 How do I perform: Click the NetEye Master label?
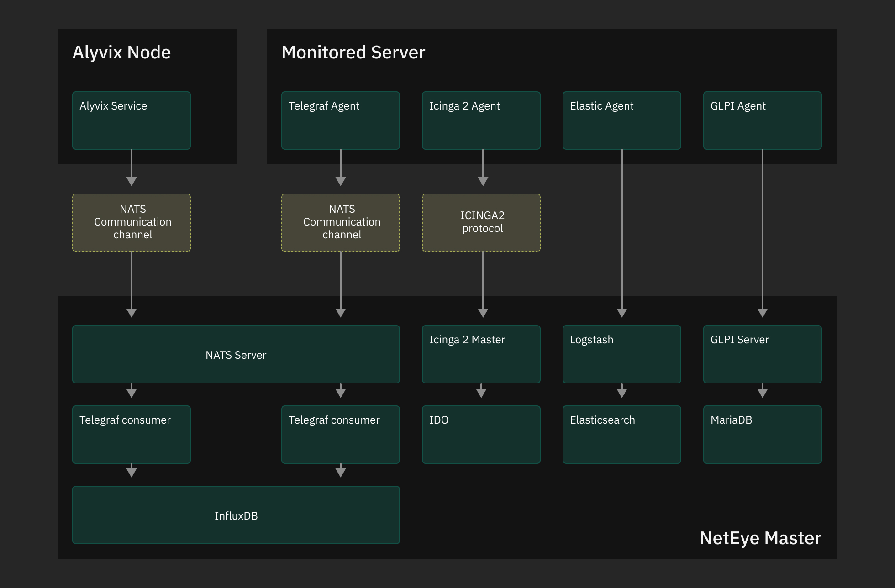point(759,539)
